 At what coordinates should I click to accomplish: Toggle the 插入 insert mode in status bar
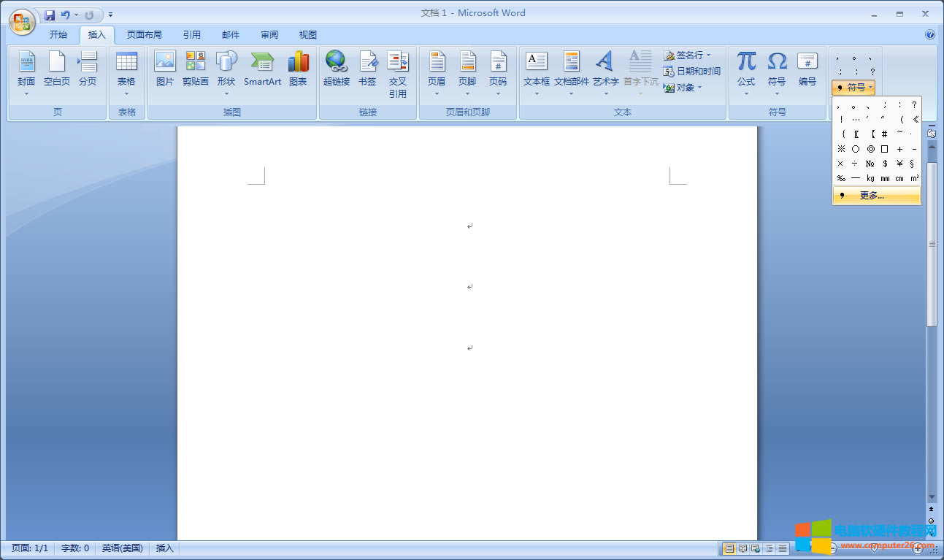[x=165, y=548]
